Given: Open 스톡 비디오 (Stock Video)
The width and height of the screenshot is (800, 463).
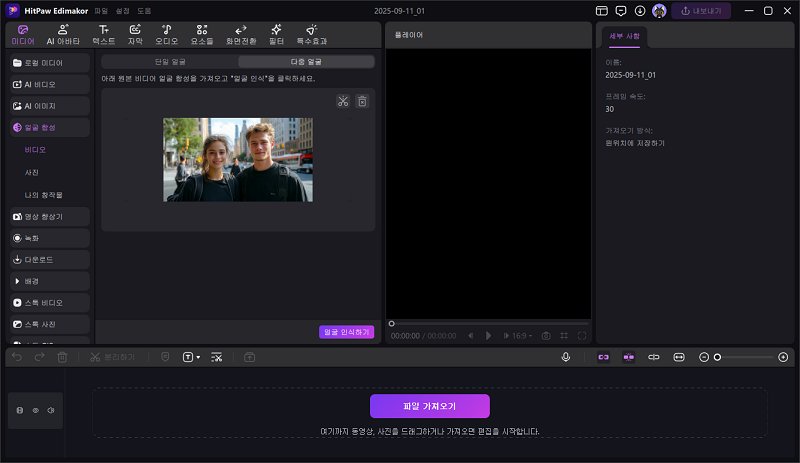Looking at the screenshot, I should pos(49,303).
